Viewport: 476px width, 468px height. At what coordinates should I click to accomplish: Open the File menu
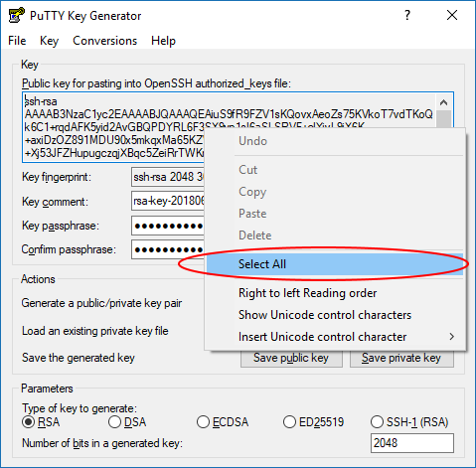coord(17,41)
